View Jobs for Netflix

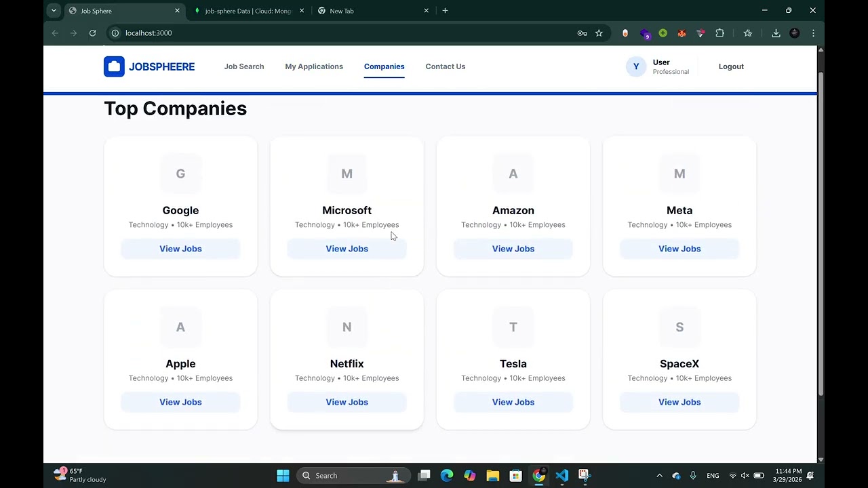(347, 402)
